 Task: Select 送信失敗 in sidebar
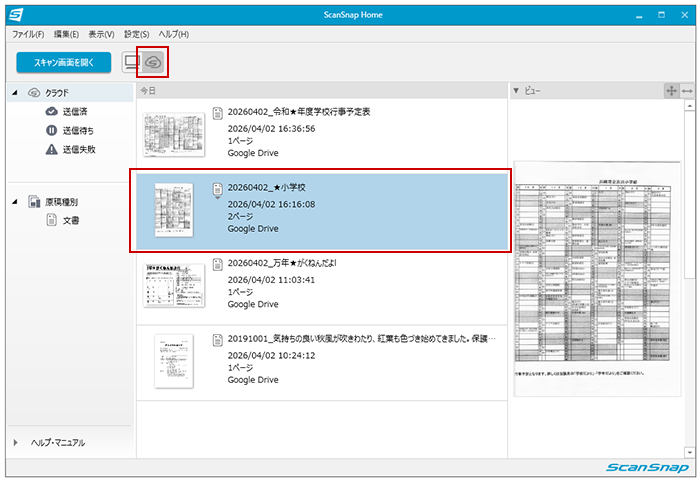[79, 149]
